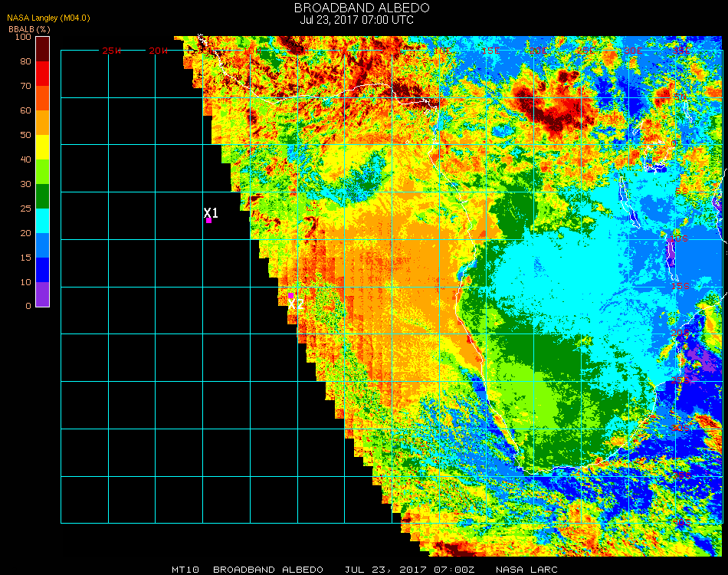728x575 pixels.
Task: Click the 30S latitude label
Action: click(680, 429)
